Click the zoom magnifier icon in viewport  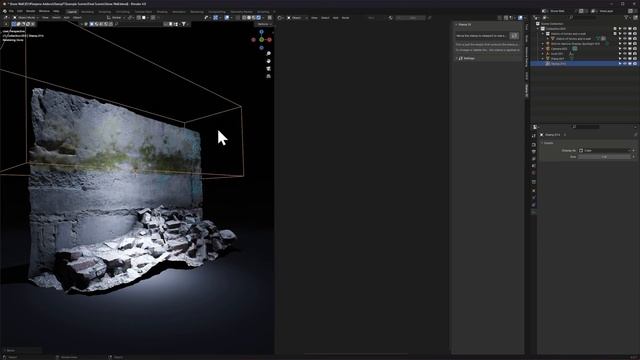269,53
